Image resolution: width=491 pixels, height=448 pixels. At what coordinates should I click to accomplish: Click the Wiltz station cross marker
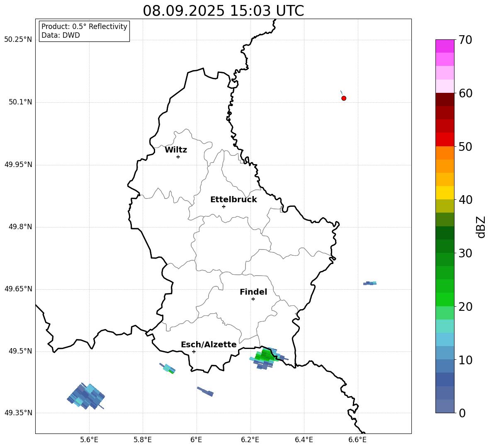pos(178,157)
